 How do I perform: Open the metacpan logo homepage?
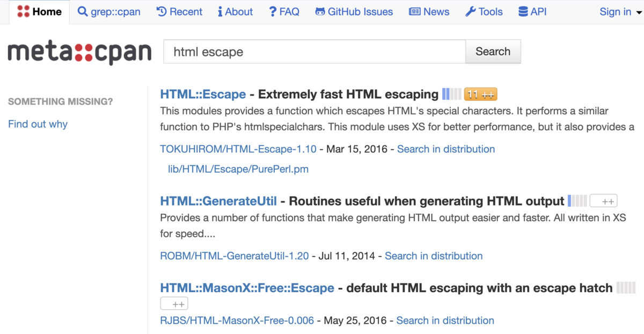coord(79,52)
